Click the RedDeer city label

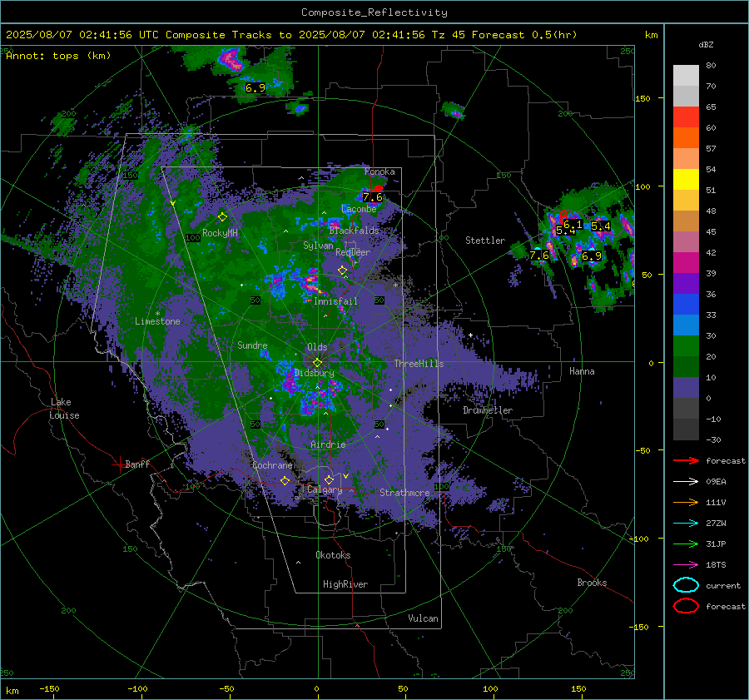353,252
